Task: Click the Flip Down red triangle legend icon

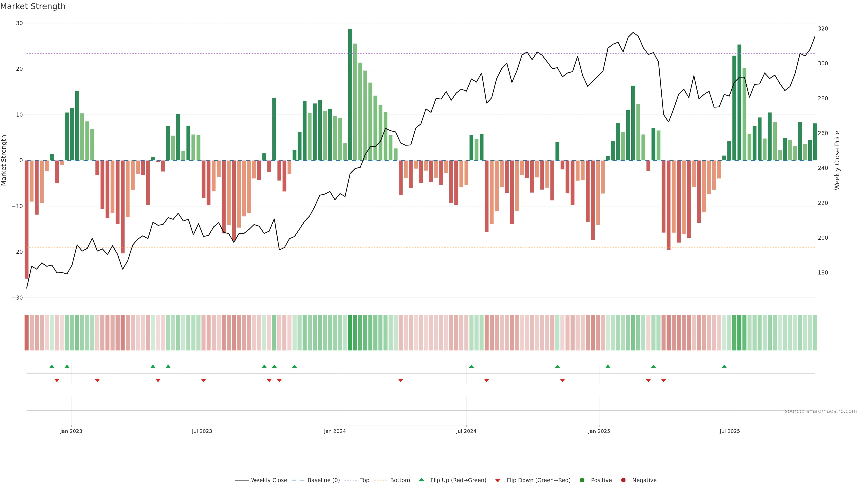Action: point(498,481)
